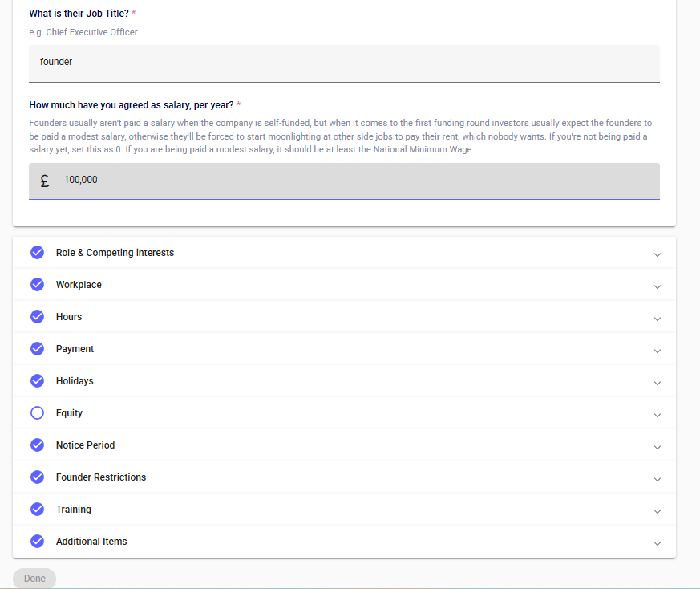Open the Payment section label
Viewport: 700px width, 589px height.
pos(75,349)
